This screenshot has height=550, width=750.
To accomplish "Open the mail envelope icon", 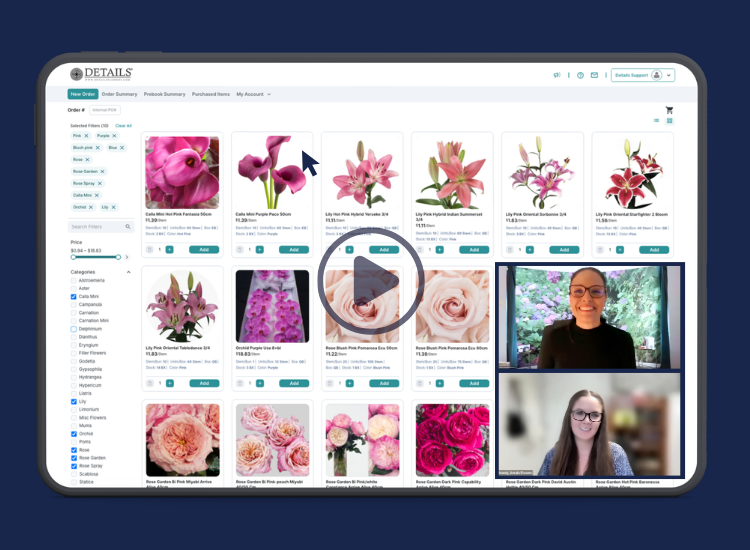I will tap(594, 75).
